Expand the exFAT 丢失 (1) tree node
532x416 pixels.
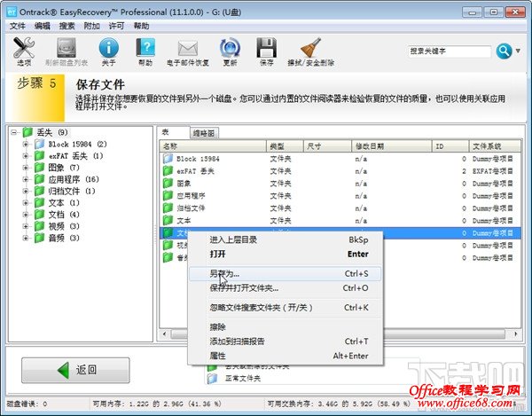pos(26,156)
